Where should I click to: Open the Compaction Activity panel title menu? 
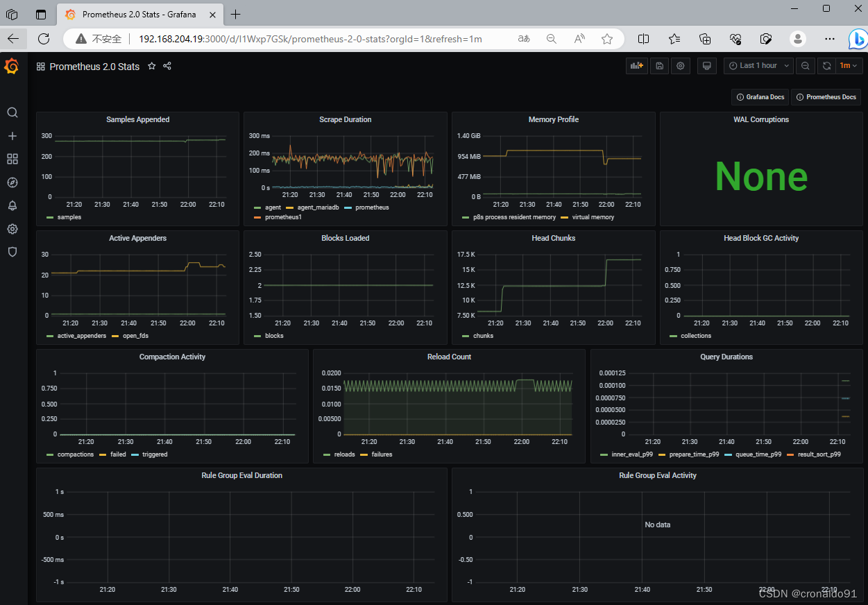click(x=172, y=357)
